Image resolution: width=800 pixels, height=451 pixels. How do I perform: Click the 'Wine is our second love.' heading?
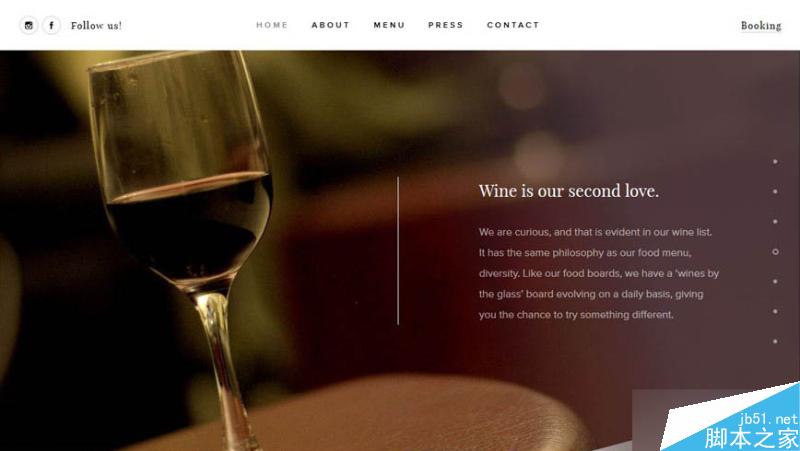pyautogui.click(x=569, y=191)
